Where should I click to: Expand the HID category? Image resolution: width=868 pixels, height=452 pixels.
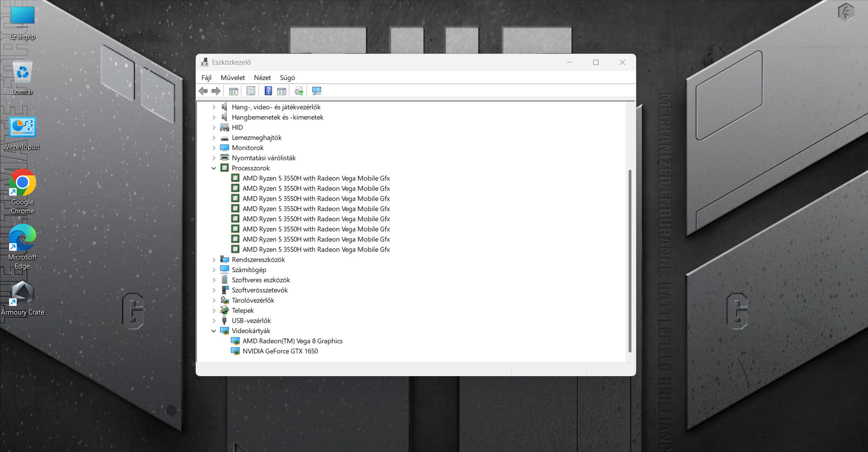pyautogui.click(x=214, y=127)
